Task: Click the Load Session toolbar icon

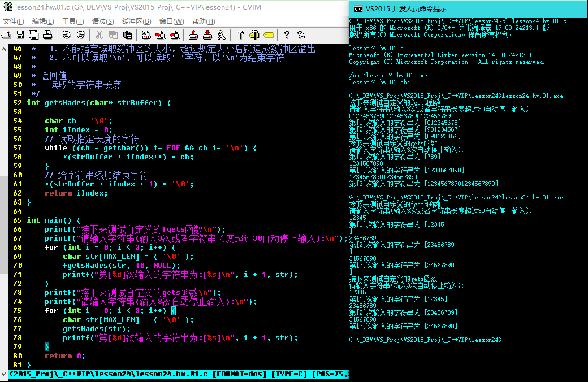Action: [193, 35]
